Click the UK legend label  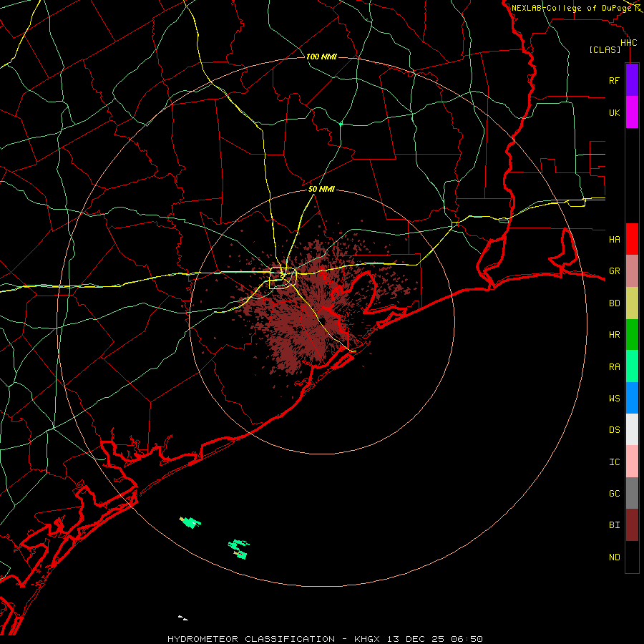tap(614, 112)
